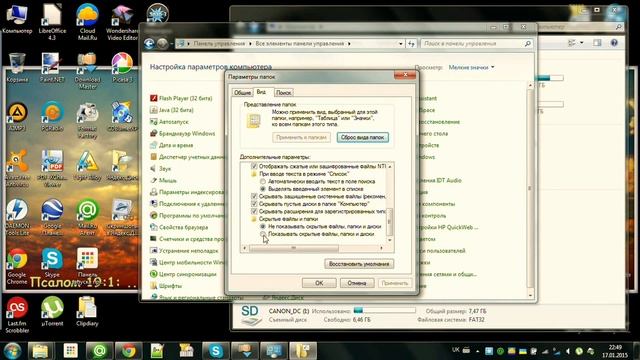Image resolution: width=640 pixels, height=360 pixels.
Task: Select Показывать скрытые файлы, папки и диски
Action: click(x=263, y=234)
